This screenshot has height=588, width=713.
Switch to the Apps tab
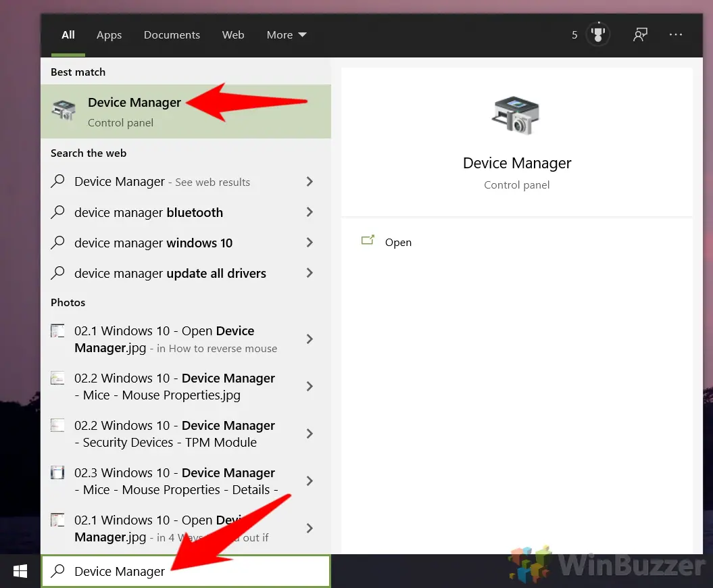point(109,35)
